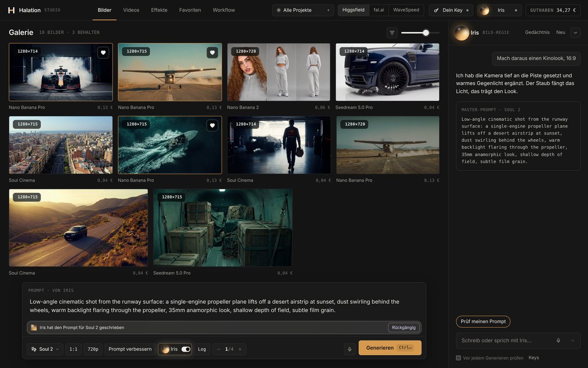Click the Prompt verbessern button
Viewport: 588px width, 368px height.
[130, 349]
